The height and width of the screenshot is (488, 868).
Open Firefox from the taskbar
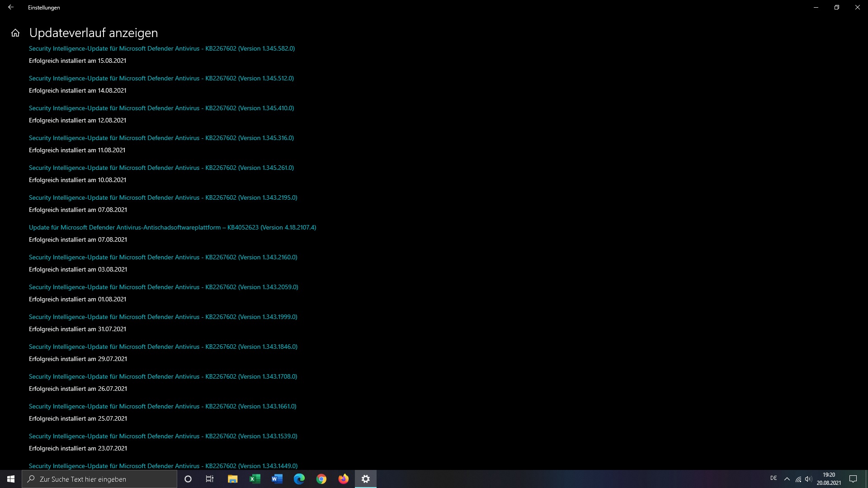344,479
